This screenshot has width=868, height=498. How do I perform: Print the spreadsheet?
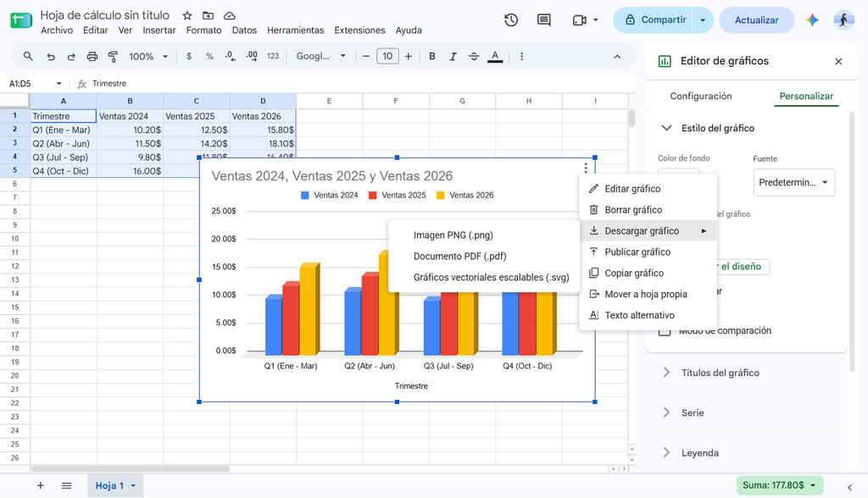click(92, 57)
